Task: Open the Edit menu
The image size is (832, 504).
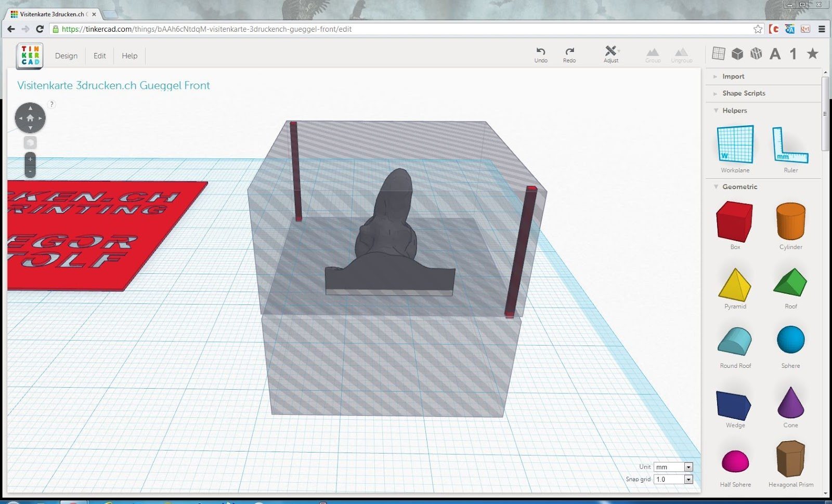Action: pos(100,56)
